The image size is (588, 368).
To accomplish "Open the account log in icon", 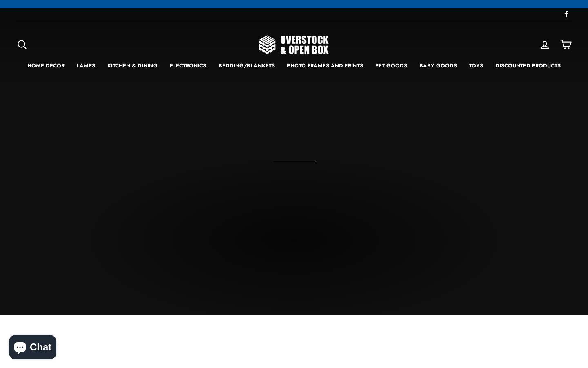I will [545, 45].
